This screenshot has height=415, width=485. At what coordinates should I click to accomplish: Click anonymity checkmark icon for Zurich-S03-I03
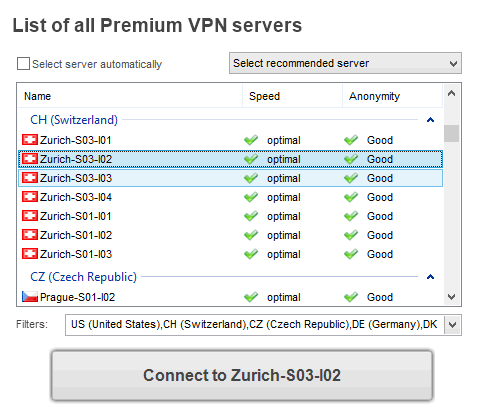351,178
